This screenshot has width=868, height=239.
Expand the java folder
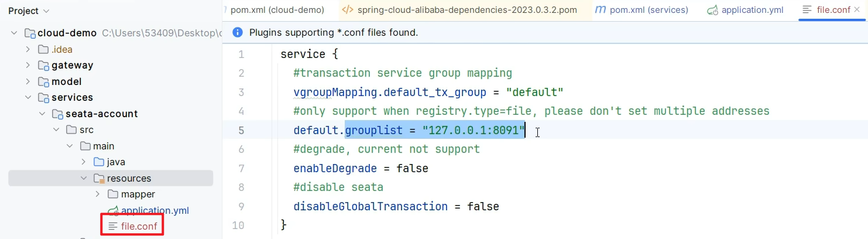[x=84, y=162]
